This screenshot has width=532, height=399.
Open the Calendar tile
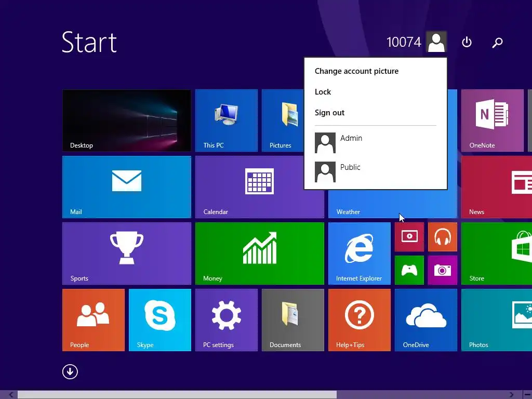pos(260,187)
